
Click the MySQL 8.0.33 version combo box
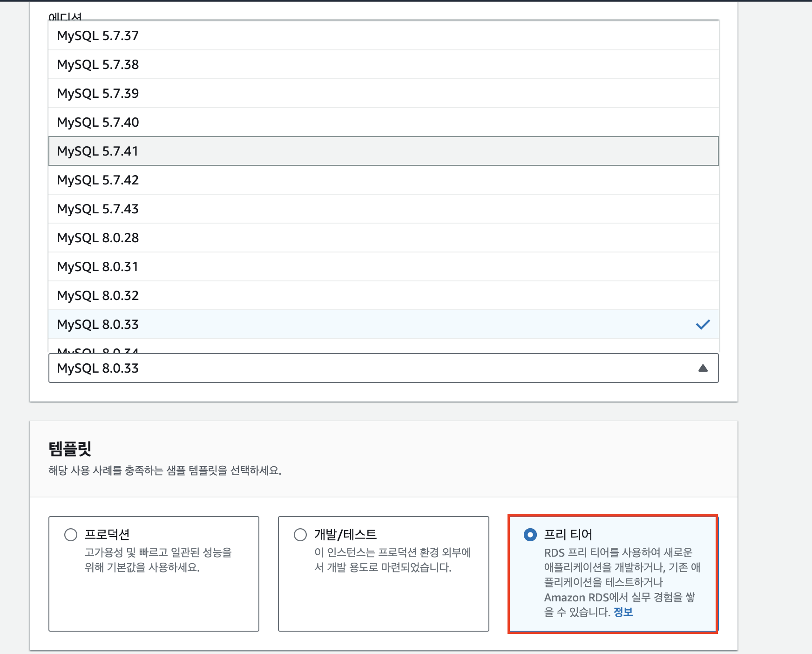pos(383,368)
